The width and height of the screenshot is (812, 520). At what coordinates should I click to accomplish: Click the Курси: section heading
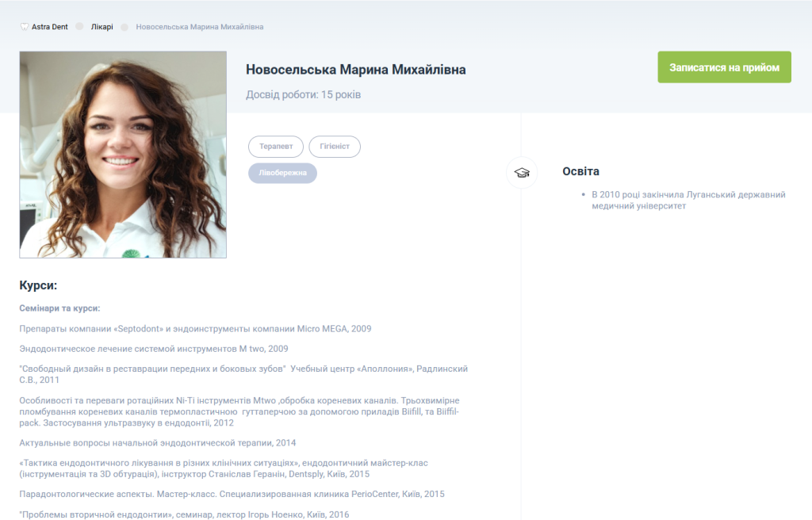coord(38,285)
